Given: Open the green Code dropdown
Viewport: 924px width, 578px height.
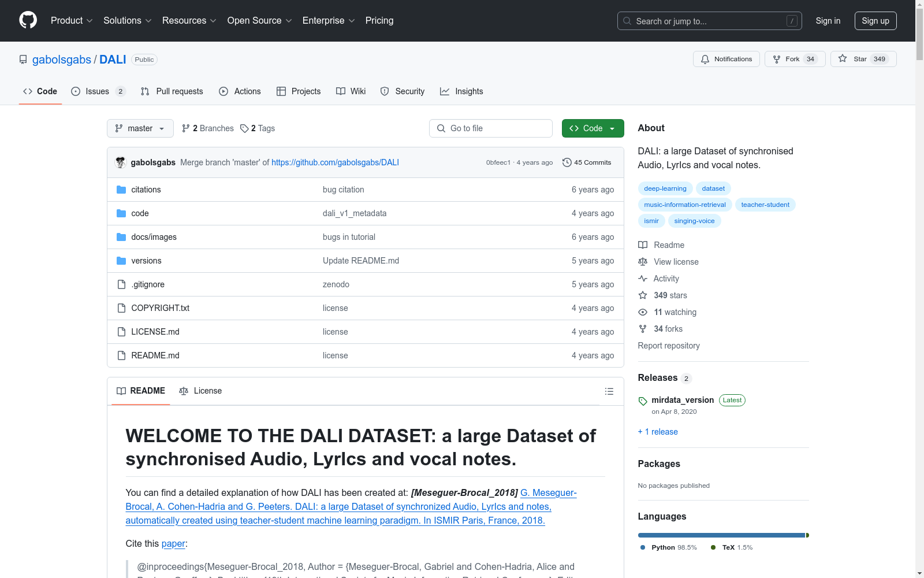Looking at the screenshot, I should (593, 128).
